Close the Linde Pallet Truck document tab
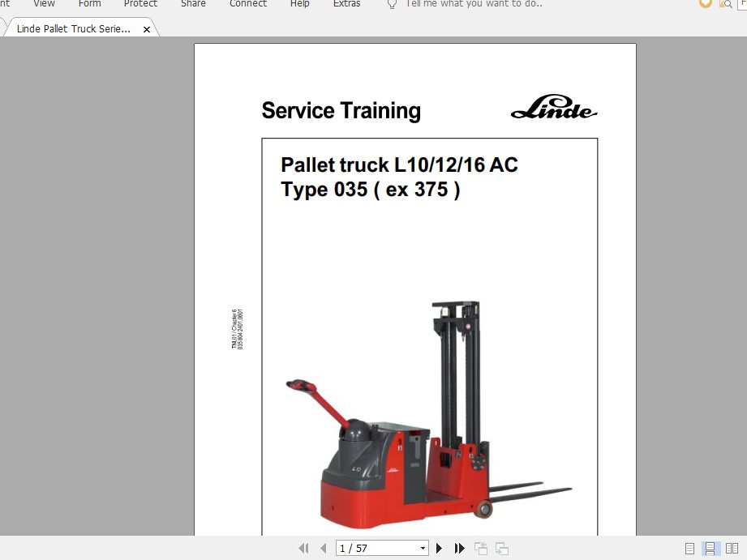Image resolution: width=747 pixels, height=560 pixels. [x=147, y=29]
